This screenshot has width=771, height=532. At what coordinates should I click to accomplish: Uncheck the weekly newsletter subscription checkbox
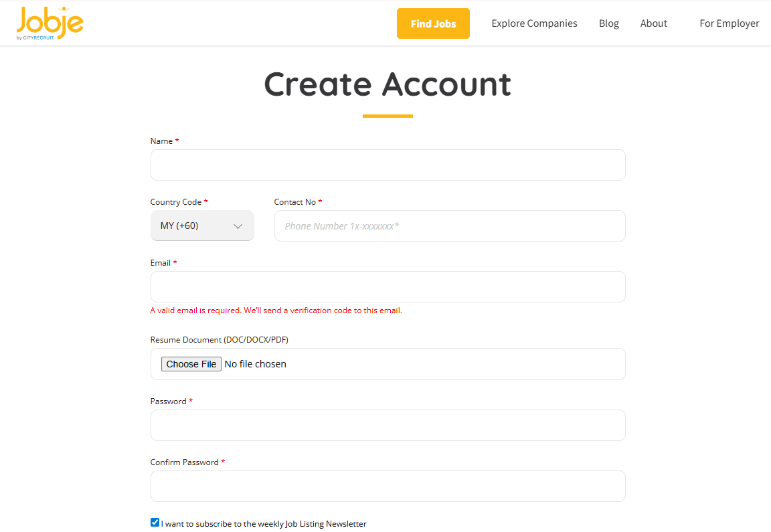click(155, 523)
